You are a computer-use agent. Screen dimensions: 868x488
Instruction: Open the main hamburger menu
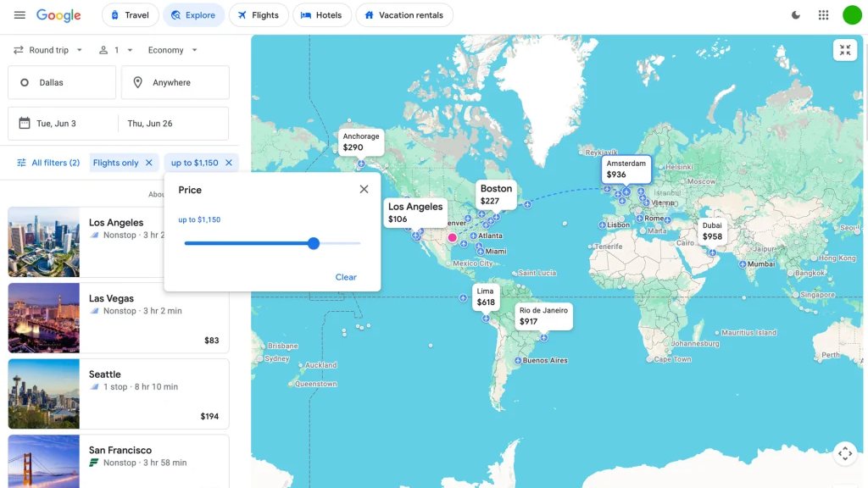pyautogui.click(x=20, y=14)
